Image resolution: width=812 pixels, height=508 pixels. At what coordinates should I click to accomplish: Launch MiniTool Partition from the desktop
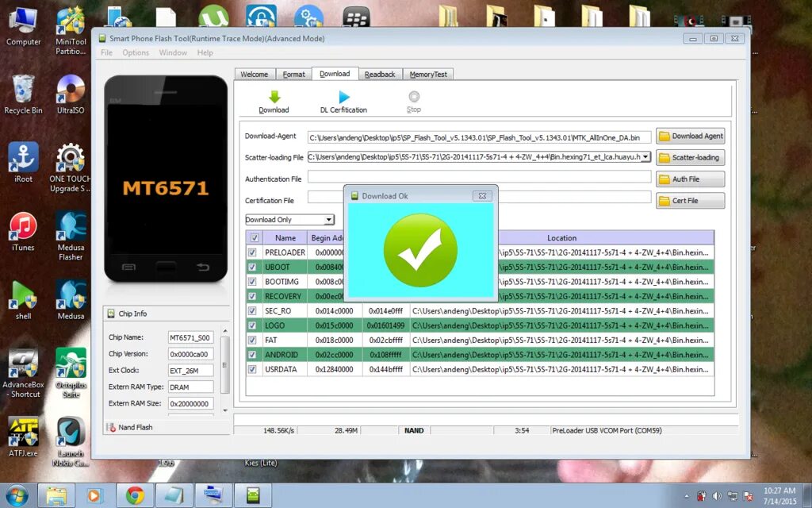(71, 30)
